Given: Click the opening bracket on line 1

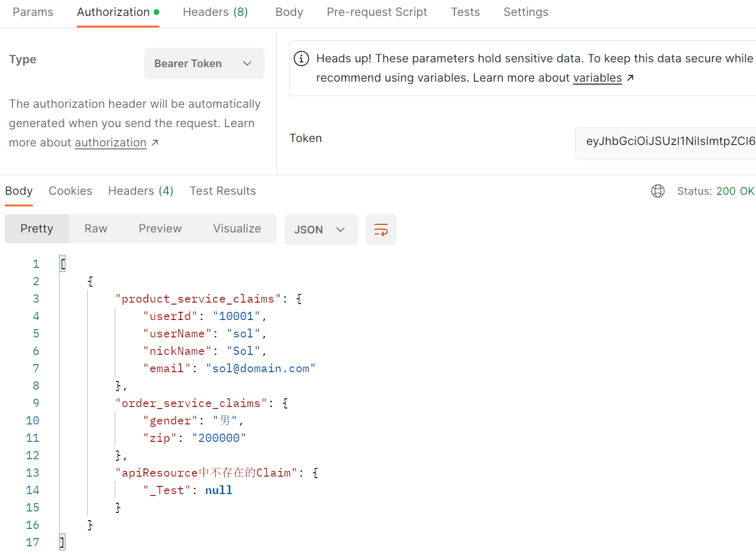Looking at the screenshot, I should (63, 263).
